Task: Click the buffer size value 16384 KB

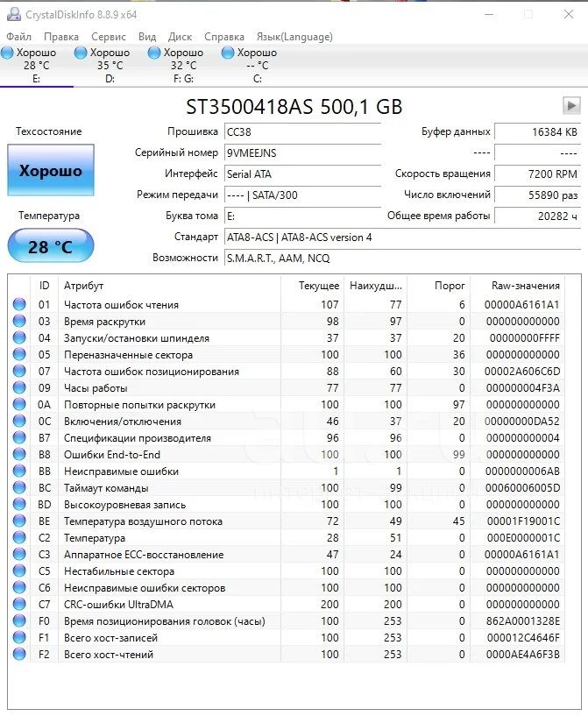Action: (x=538, y=132)
